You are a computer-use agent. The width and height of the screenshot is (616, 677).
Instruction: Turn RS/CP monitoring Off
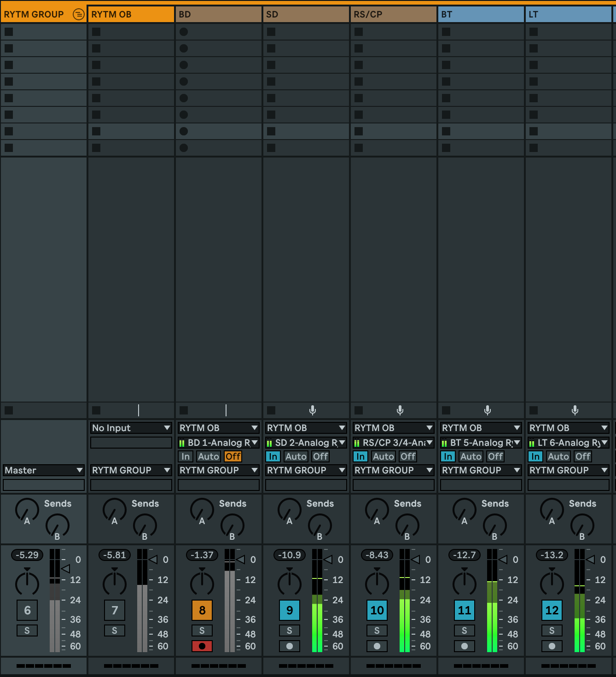pyautogui.click(x=407, y=456)
